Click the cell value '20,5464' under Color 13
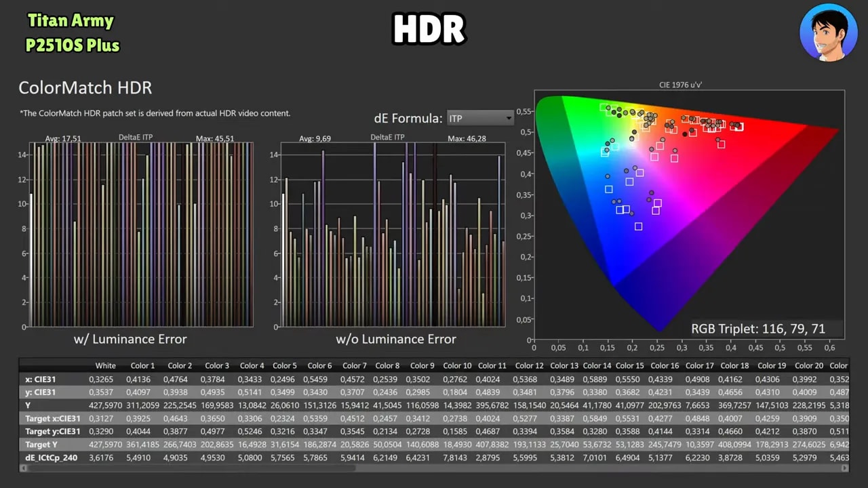Screen dimensions: 868x488 point(565,405)
